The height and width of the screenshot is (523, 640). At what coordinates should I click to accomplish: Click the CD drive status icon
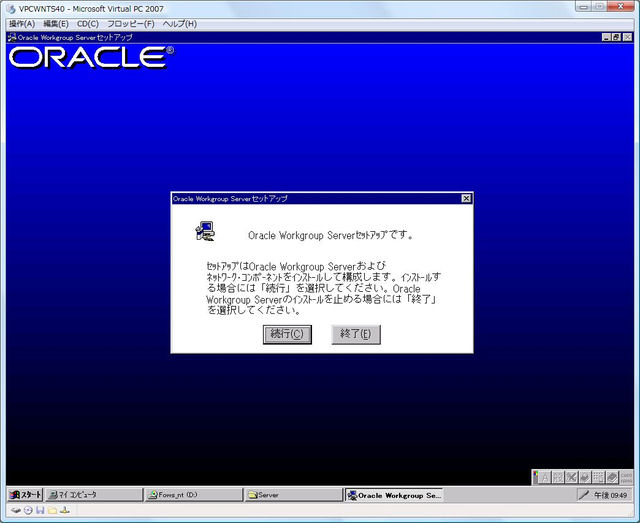28,510
